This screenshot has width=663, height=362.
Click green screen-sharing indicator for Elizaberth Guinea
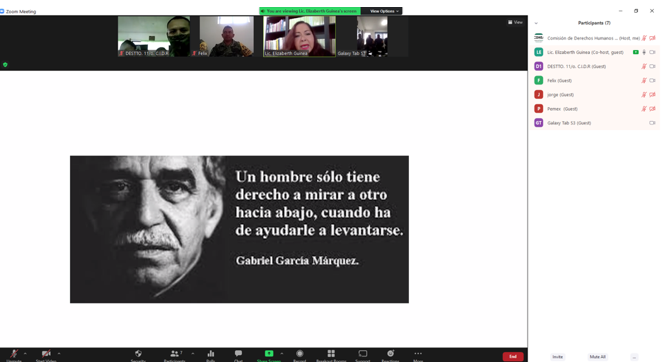click(x=636, y=52)
